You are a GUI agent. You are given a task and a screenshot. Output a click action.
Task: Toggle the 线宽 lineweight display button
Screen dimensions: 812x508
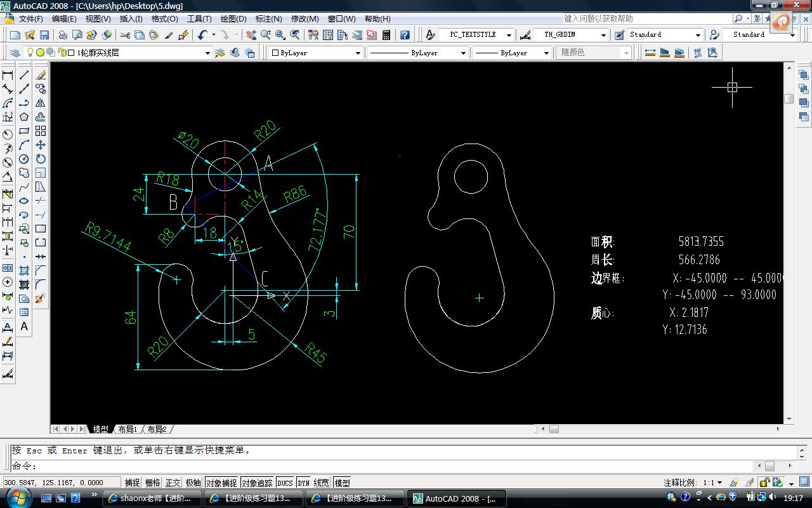point(322,483)
